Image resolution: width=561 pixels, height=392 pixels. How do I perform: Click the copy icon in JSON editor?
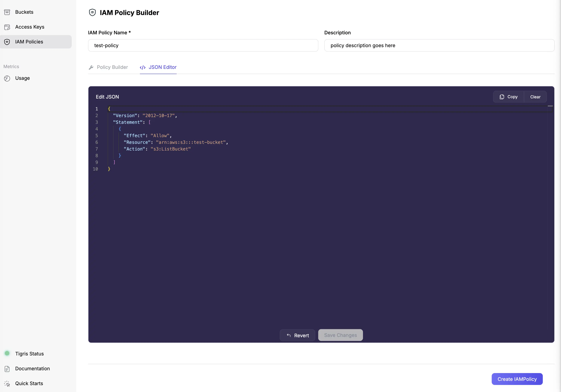coord(502,97)
